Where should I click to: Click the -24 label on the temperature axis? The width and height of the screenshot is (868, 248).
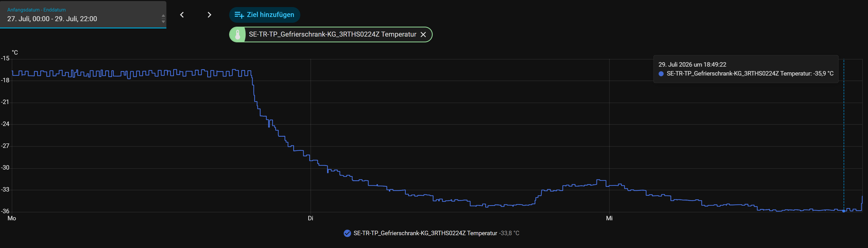click(x=5, y=124)
